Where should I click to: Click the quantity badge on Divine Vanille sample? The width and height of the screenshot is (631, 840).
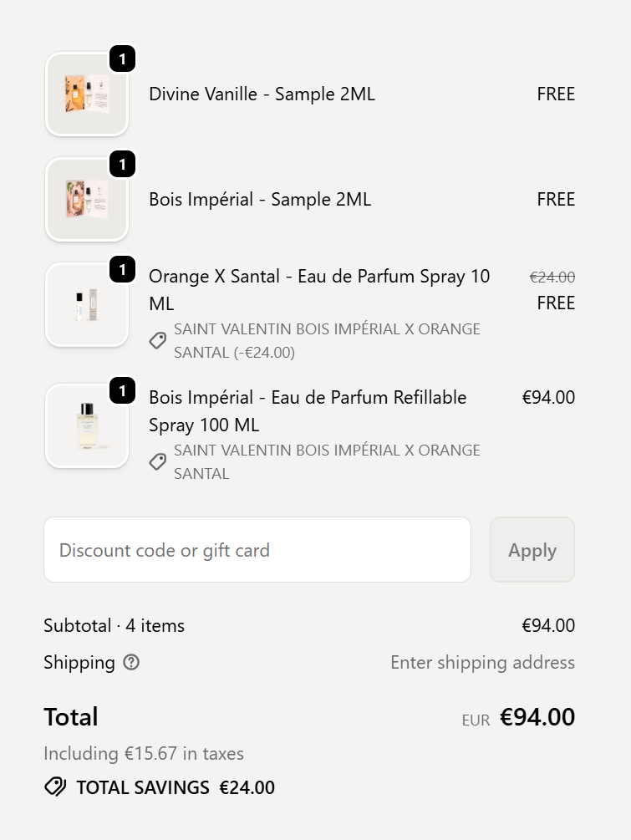click(123, 59)
